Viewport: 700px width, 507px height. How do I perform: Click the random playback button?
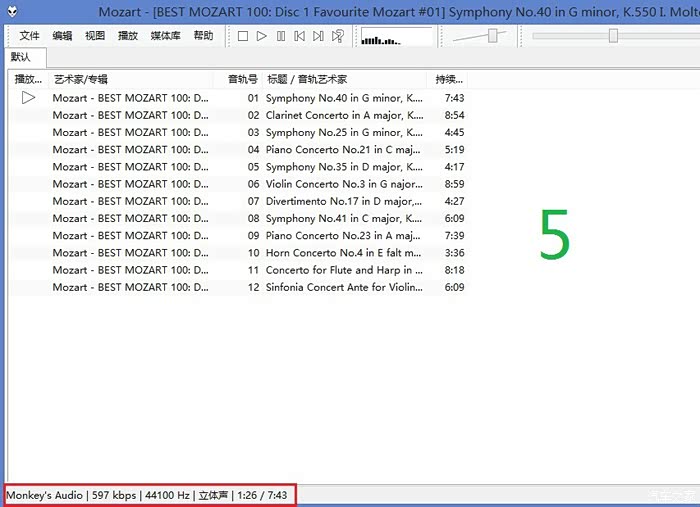[338, 36]
